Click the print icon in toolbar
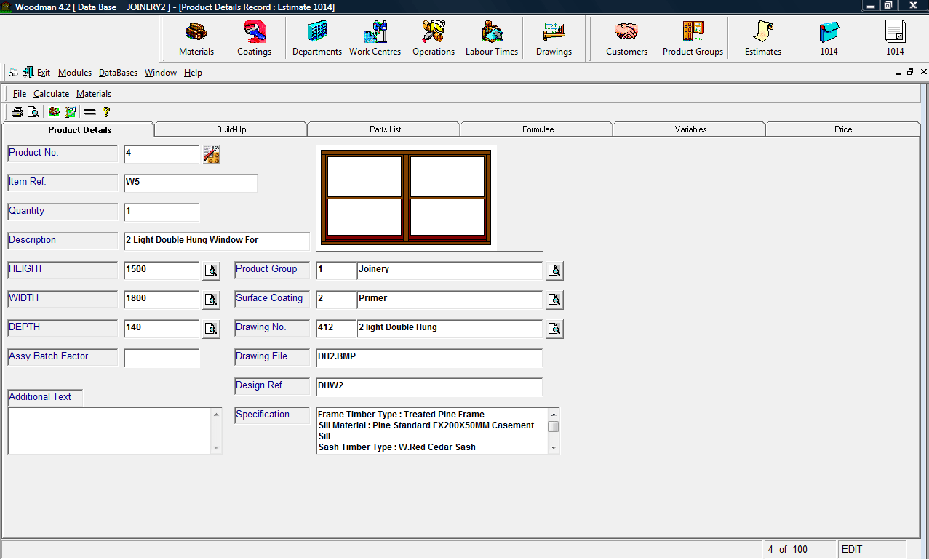The height and width of the screenshot is (560, 929). tap(17, 112)
